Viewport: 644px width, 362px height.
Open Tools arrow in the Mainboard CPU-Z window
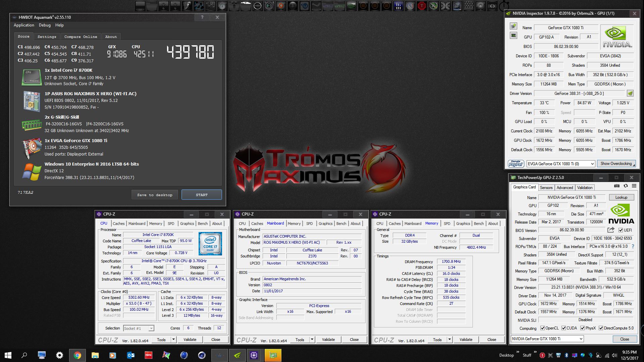coord(312,340)
